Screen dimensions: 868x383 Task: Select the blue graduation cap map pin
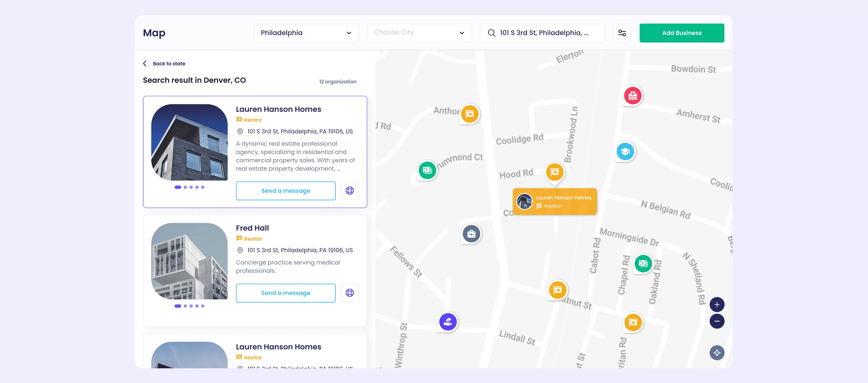point(625,152)
